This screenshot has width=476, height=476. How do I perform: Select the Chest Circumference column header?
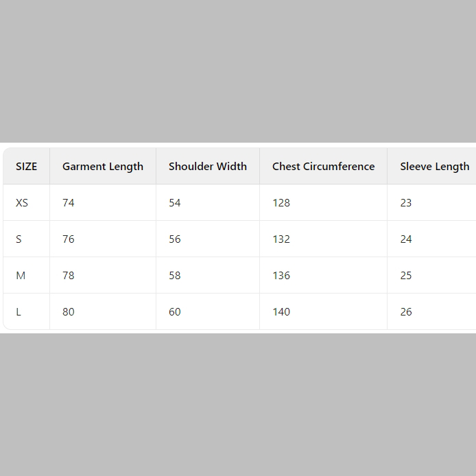pos(323,166)
